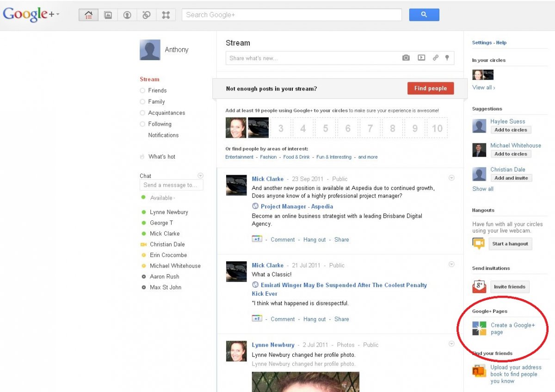Open the Photos toolbar icon
The height and width of the screenshot is (392, 555).
tap(108, 15)
